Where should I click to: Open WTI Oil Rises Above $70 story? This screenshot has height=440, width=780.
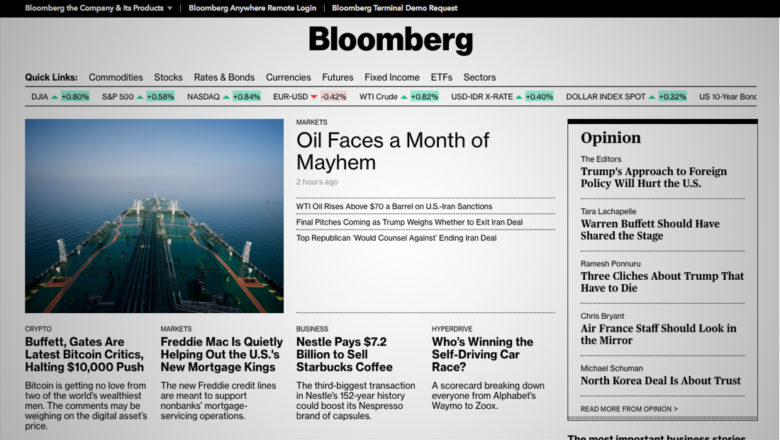[394, 206]
